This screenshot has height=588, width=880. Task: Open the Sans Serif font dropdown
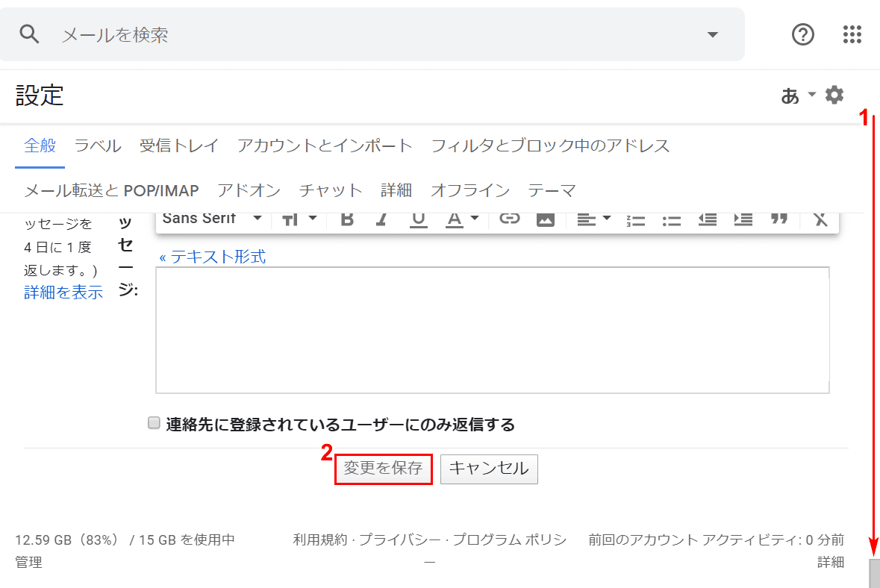[x=212, y=218]
